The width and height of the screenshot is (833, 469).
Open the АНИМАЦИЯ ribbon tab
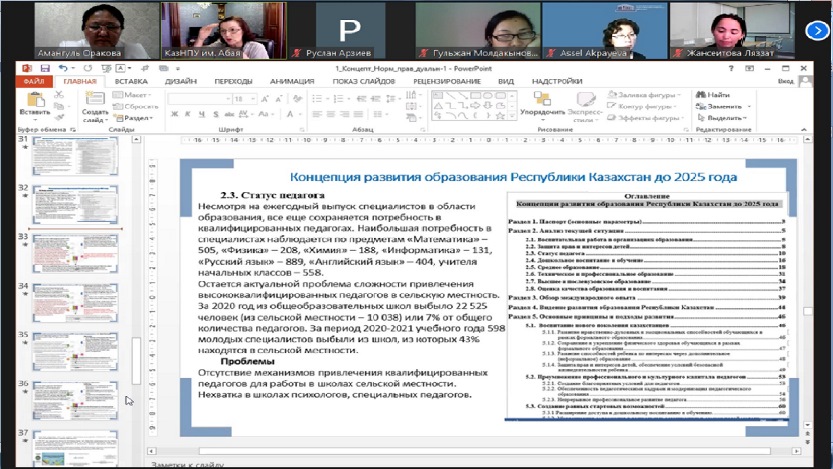pyautogui.click(x=291, y=81)
